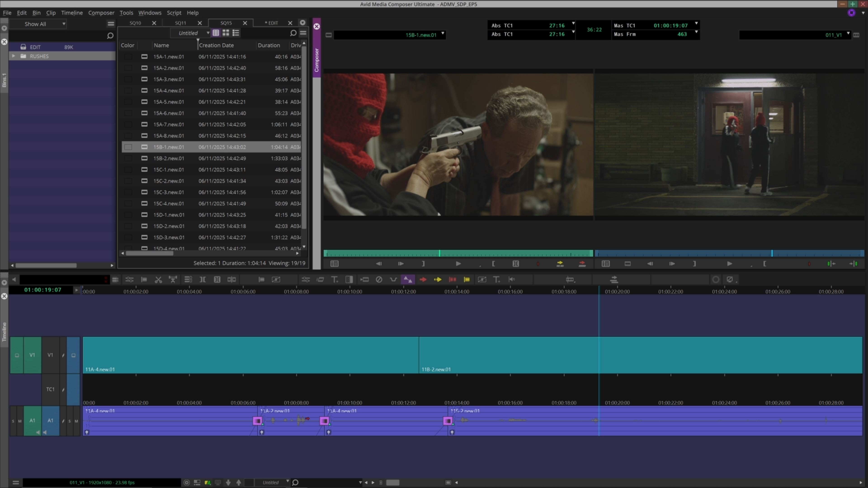Click the yellow Splice-In arrow in source monitor
The image size is (868, 488).
click(x=560, y=264)
